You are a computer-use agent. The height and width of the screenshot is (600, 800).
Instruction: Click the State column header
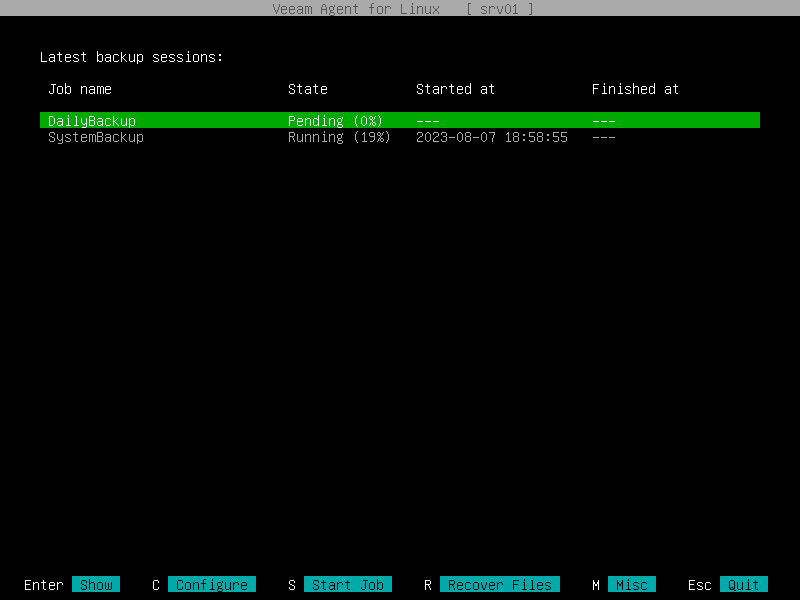click(307, 89)
